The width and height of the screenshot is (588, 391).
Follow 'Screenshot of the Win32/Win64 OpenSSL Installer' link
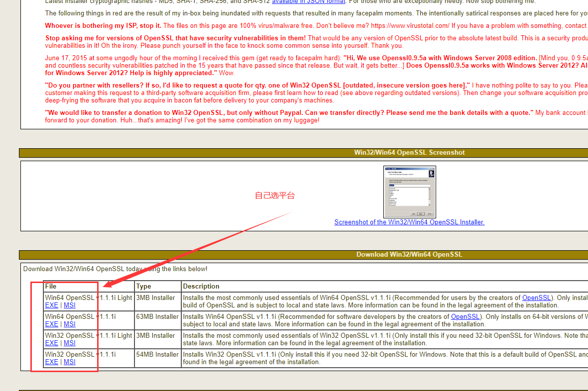click(x=409, y=222)
